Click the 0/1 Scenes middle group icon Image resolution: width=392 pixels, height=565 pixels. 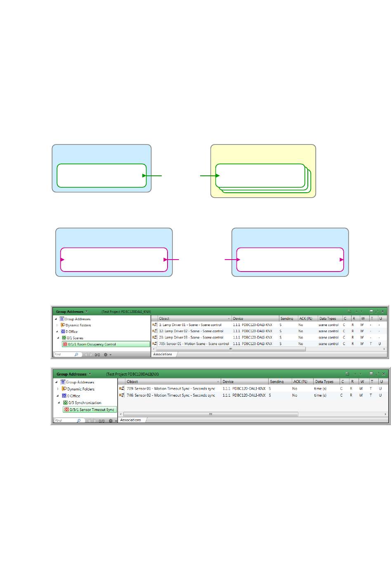tap(64, 338)
